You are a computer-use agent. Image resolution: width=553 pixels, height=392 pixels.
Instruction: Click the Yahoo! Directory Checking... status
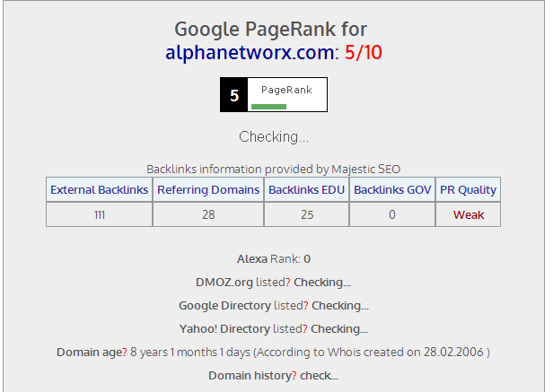339,329
